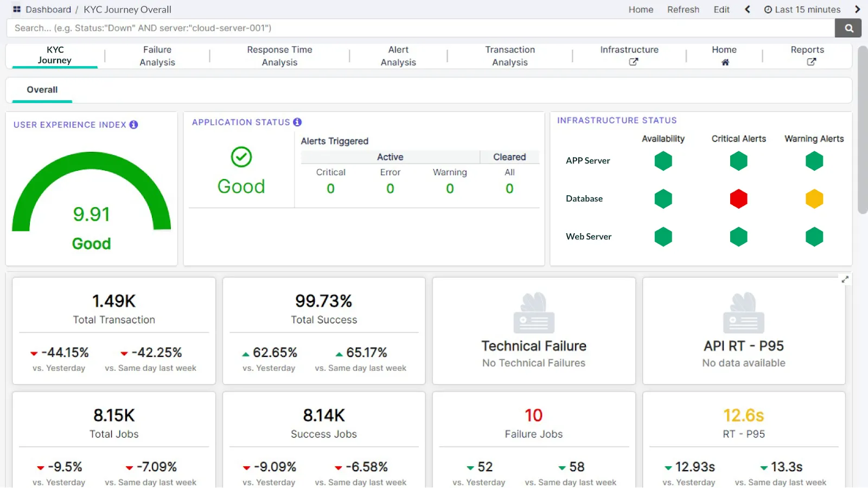Click the Home tab house icon
868x488 pixels.
tap(725, 62)
